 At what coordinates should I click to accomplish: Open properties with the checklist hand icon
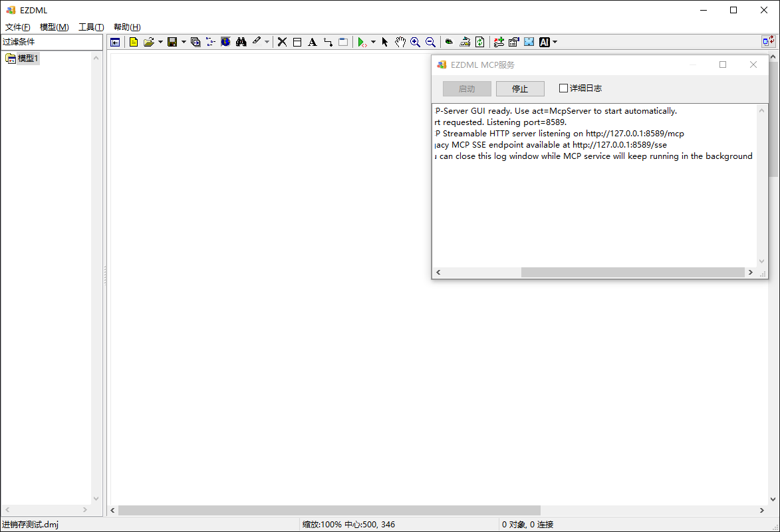pos(514,43)
